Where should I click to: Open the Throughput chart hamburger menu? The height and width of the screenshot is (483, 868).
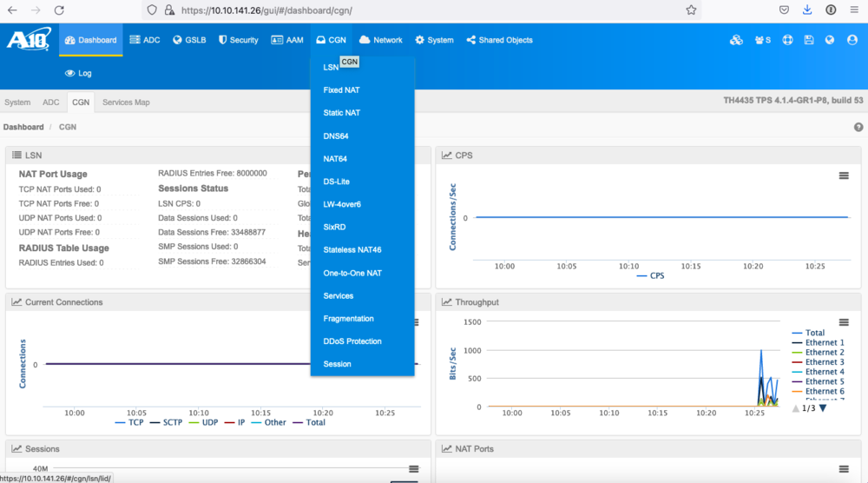pos(843,321)
